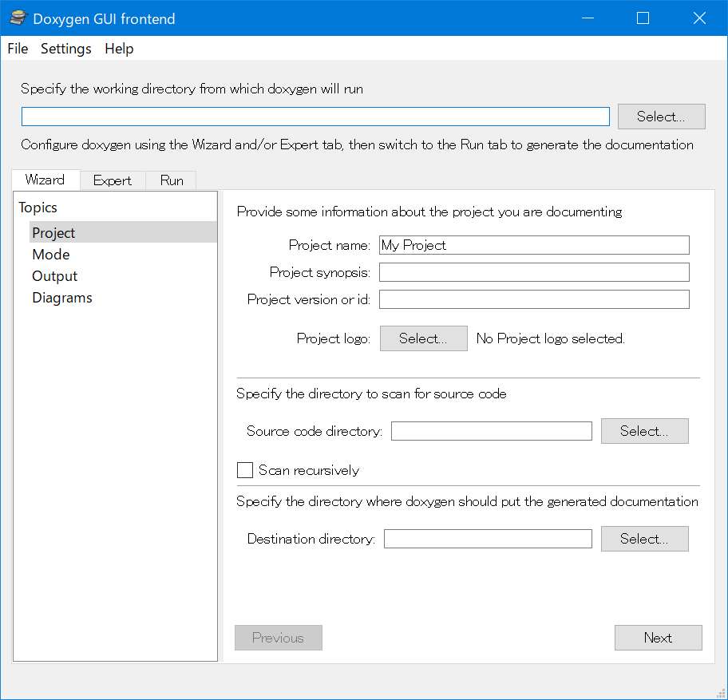Maximize the Doxygen window
Viewport: 728px width, 700px height.
point(643,18)
